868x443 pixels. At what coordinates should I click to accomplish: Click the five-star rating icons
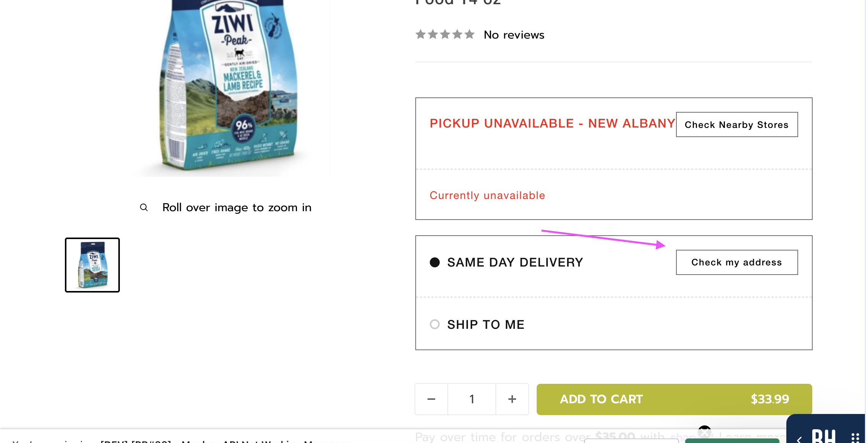(x=445, y=35)
